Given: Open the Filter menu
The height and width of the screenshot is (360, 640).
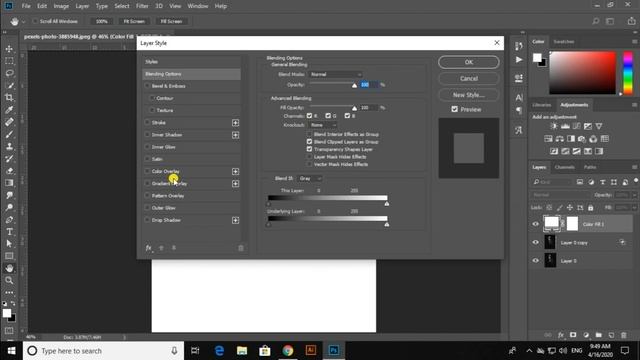Looking at the screenshot, I should point(142,6).
